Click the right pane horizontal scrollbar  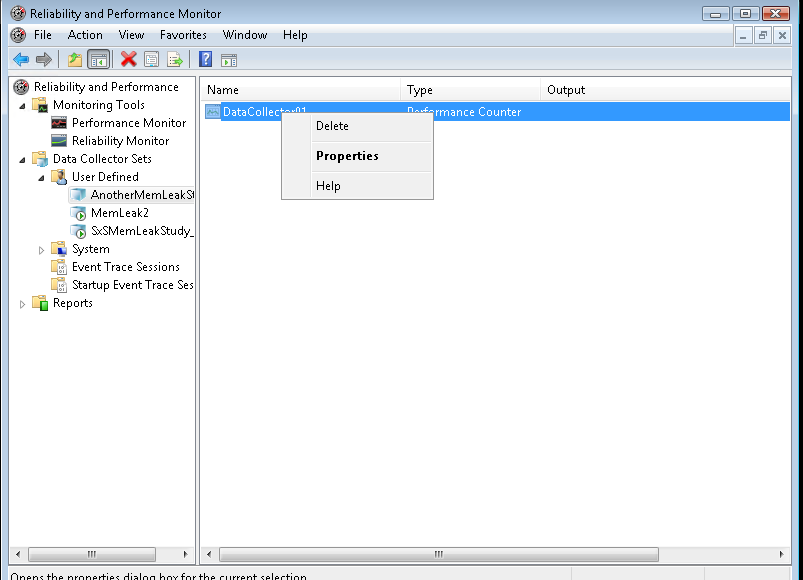tap(438, 554)
